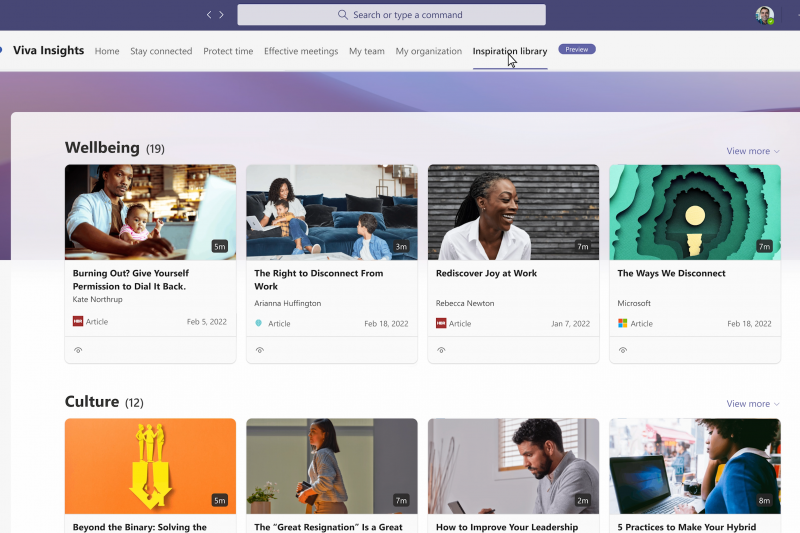Screen dimensions: 800x533
Task: Open the Home tab
Action: [107, 51]
